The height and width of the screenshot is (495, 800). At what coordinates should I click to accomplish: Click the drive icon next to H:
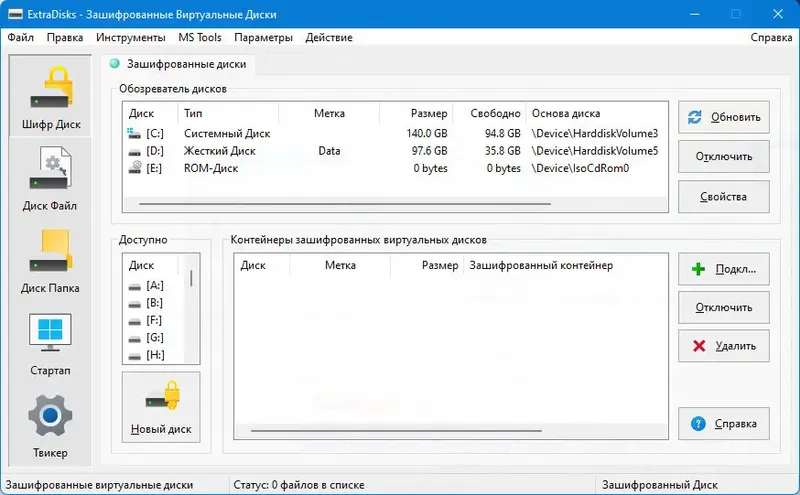click(135, 356)
